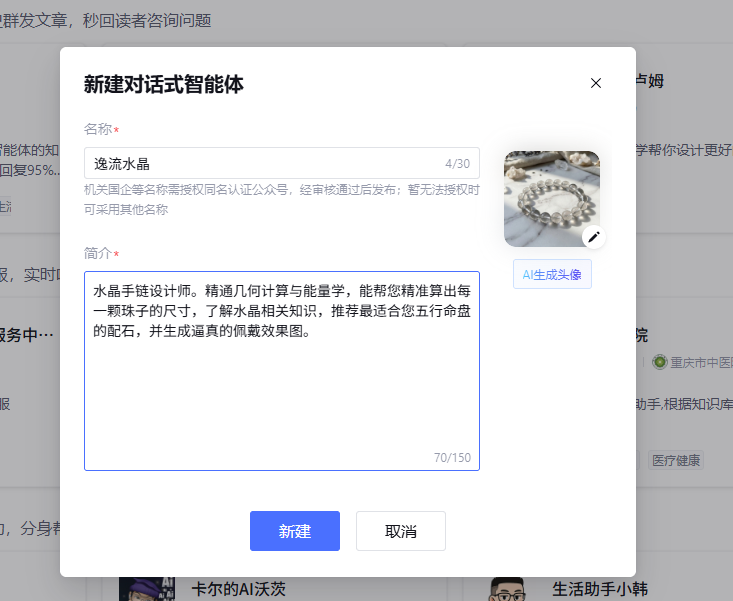Click the naming hint text 机关国企等名称需授权
Image resolution: width=733 pixels, height=601 pixels.
[x=282, y=200]
